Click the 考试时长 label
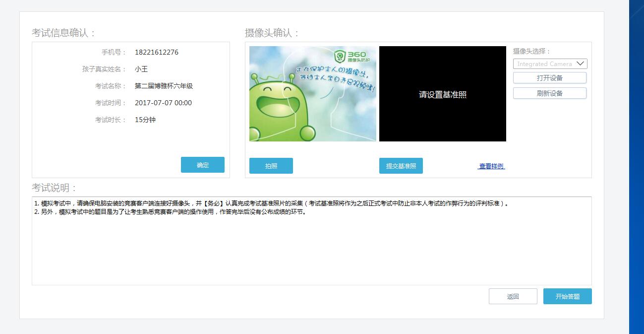Screen dimensions: 644x334 [111, 120]
